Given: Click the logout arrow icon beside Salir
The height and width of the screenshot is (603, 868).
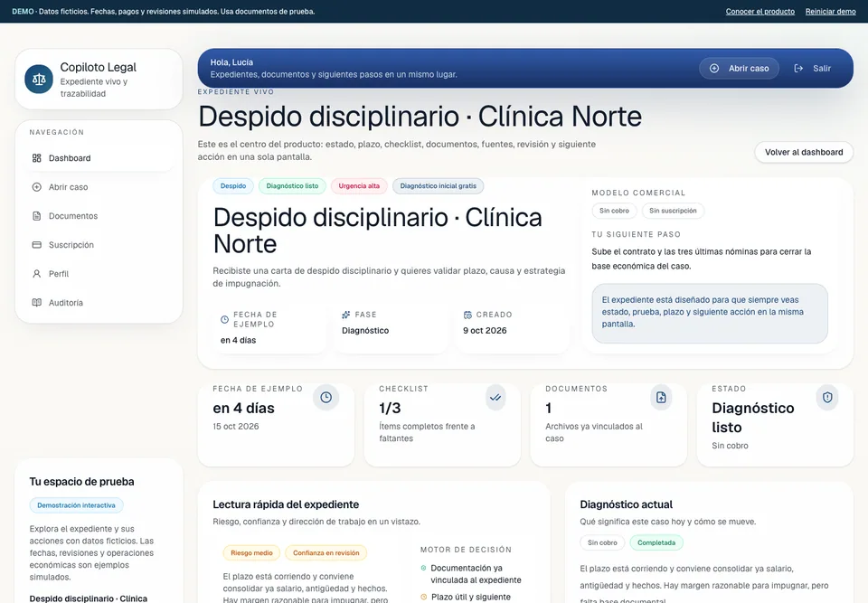Looking at the screenshot, I should [798, 68].
